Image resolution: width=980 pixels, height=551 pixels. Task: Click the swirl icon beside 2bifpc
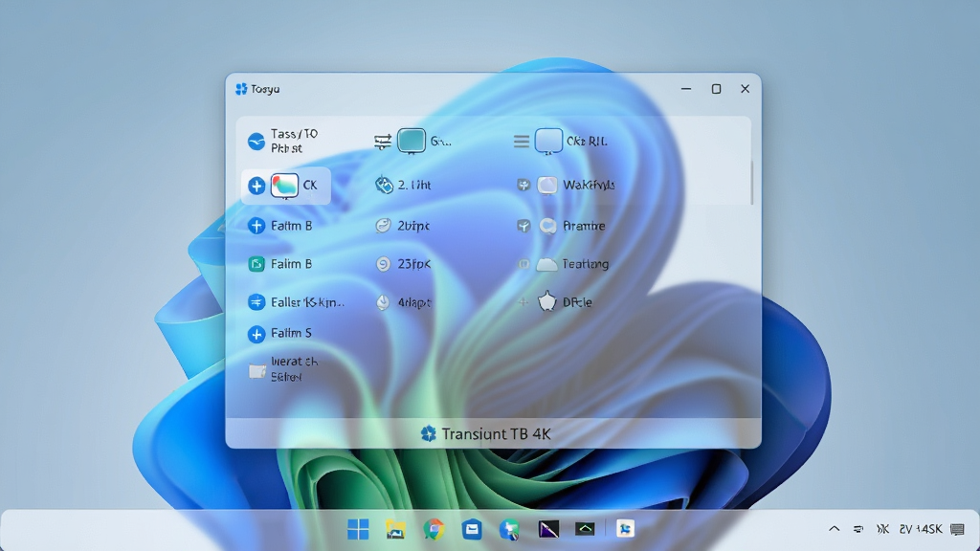click(383, 226)
